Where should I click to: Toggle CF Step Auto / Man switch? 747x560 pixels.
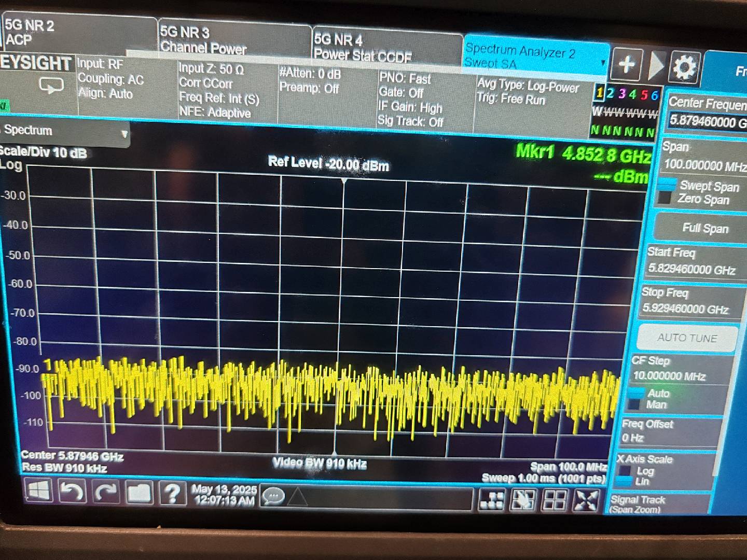point(635,398)
